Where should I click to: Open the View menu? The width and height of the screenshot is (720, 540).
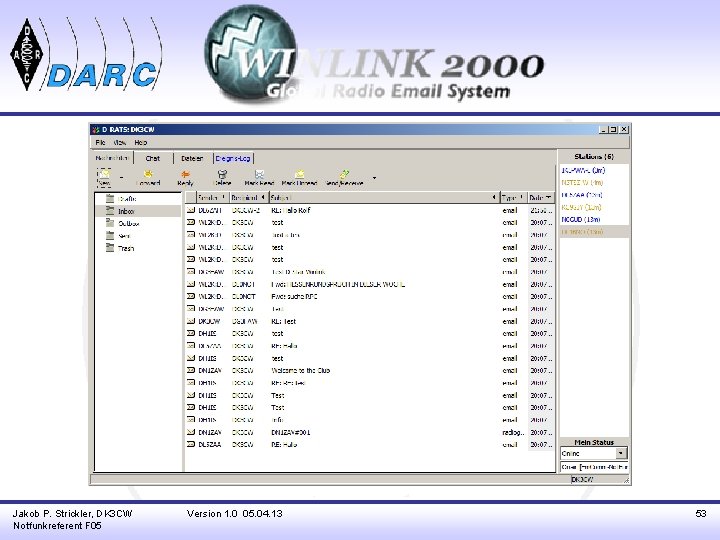pos(120,142)
